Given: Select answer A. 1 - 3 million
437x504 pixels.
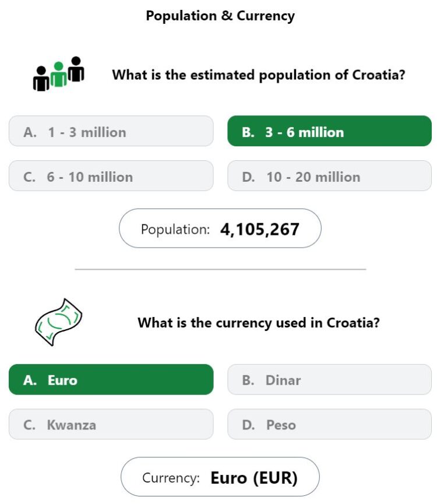Looking at the screenshot, I should pyautogui.click(x=111, y=131).
